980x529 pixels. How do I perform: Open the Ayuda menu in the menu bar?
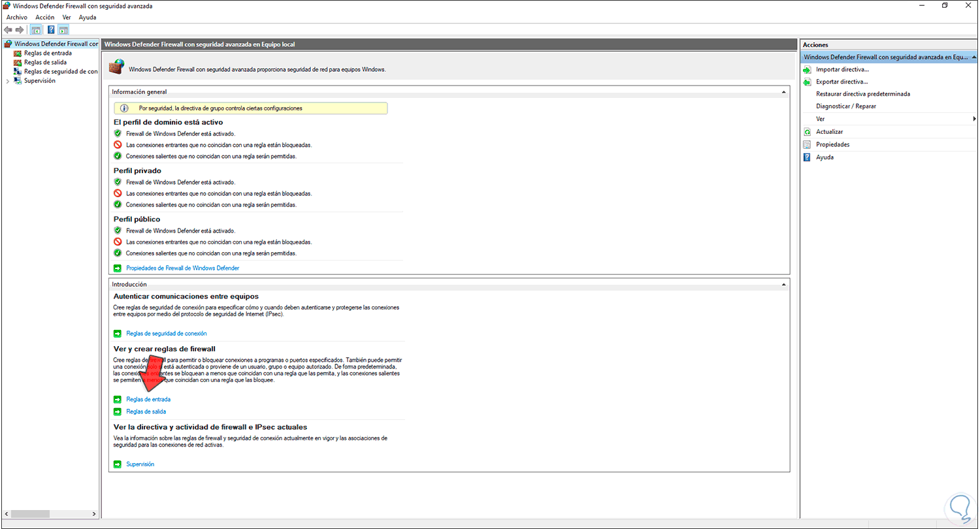88,18
